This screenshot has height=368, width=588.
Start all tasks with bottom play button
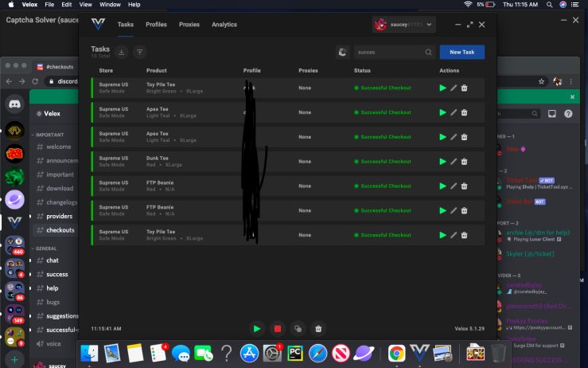pyautogui.click(x=257, y=328)
